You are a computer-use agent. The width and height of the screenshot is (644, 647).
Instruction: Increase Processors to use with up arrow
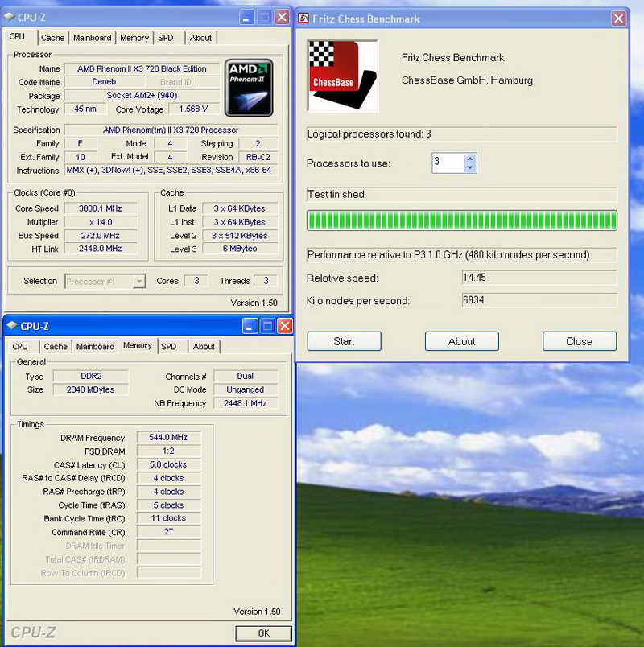(x=470, y=159)
